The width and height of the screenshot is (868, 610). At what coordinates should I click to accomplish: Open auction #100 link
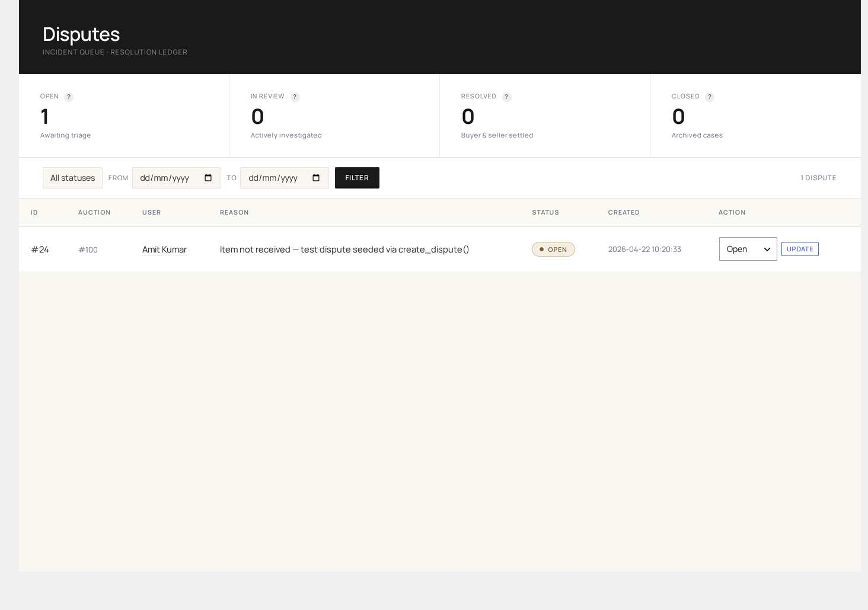point(88,250)
